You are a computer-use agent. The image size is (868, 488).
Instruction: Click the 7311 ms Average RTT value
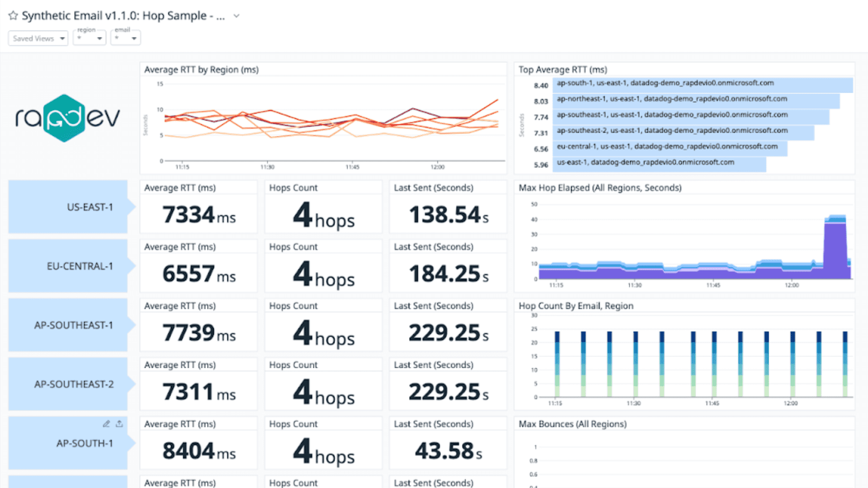(x=199, y=392)
